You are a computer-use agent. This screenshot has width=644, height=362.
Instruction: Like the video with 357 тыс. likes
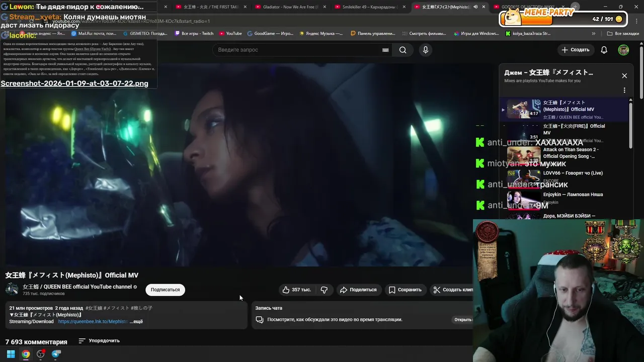pyautogui.click(x=297, y=290)
